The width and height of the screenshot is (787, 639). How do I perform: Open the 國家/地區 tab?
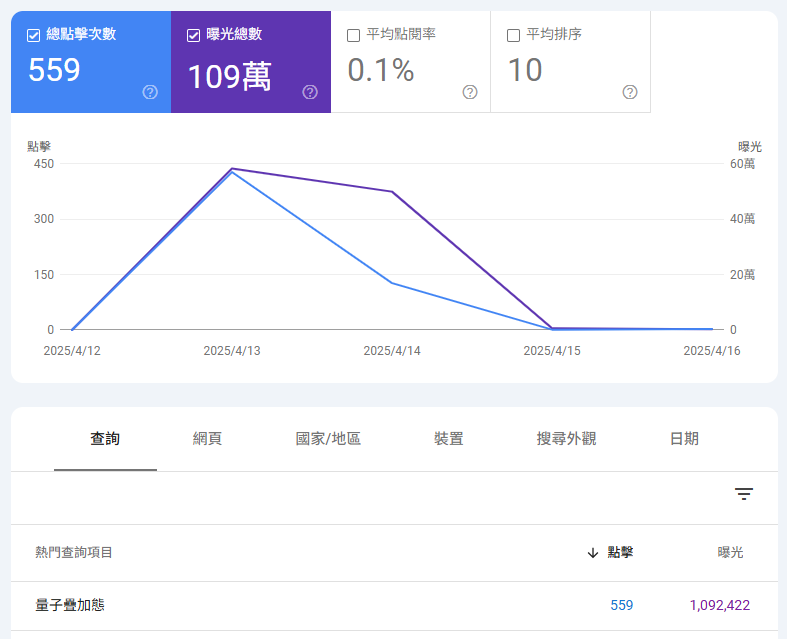[328, 439]
